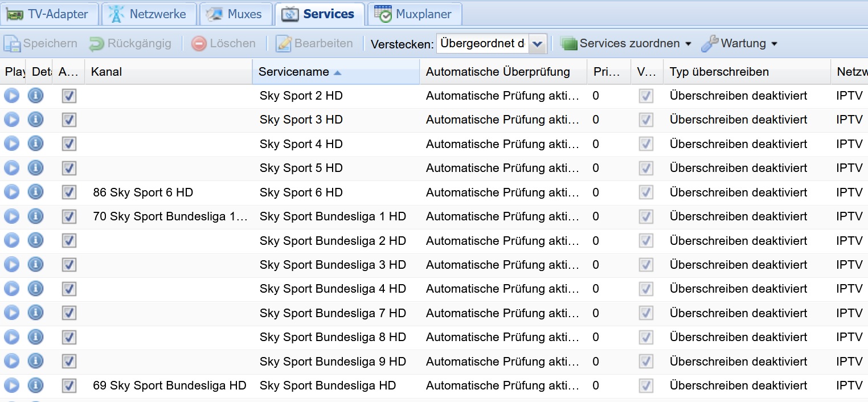Toggle enabled checkbox for Sky Sport 4 HD
868x402 pixels.
(x=69, y=144)
